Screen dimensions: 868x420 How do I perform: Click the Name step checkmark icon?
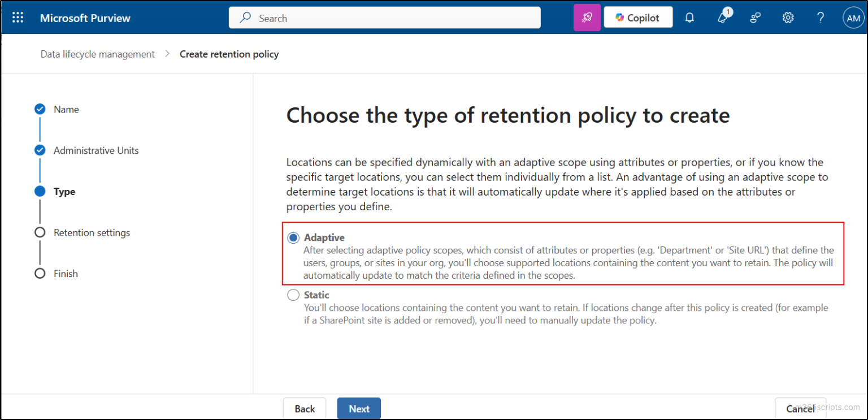(x=40, y=109)
